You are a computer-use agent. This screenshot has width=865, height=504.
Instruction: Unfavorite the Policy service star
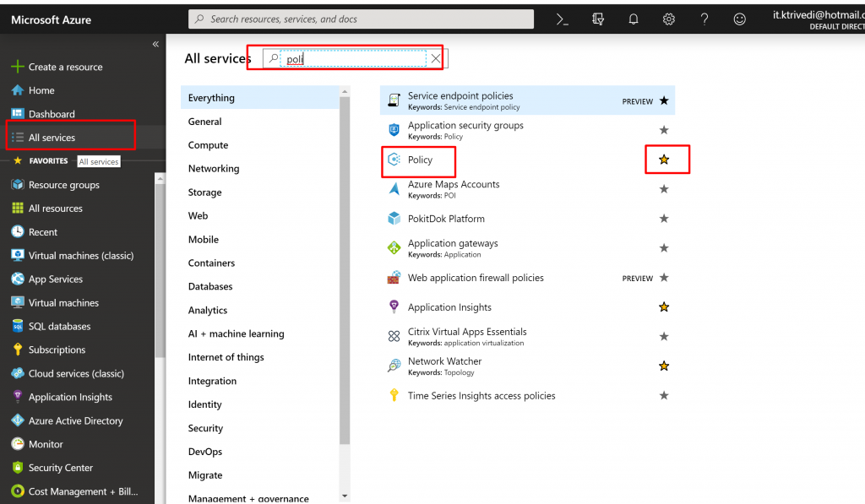click(x=664, y=160)
